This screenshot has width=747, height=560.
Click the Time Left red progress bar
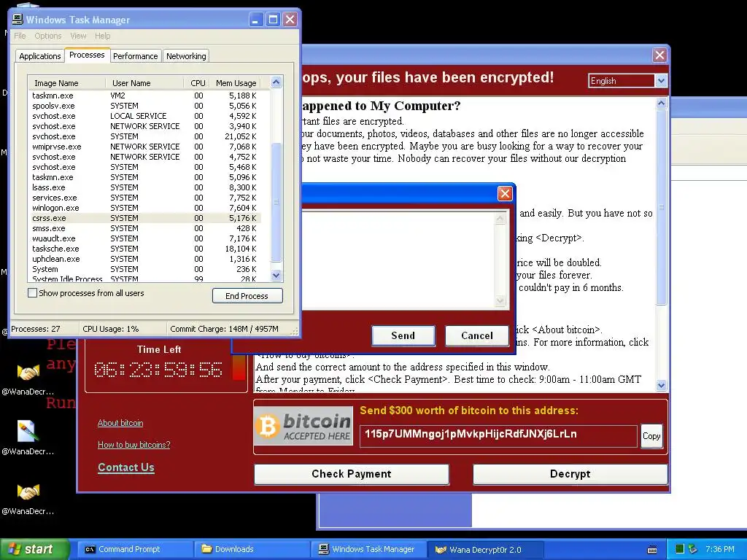pyautogui.click(x=239, y=370)
